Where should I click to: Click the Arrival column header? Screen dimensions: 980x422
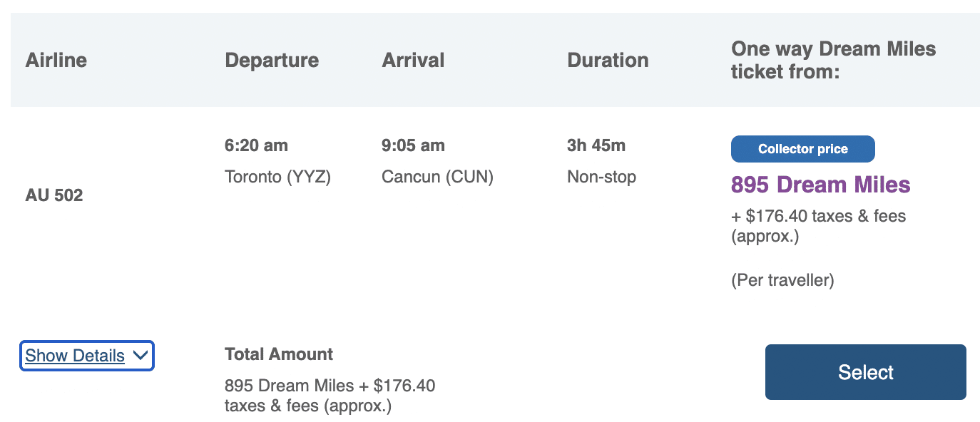[x=413, y=60]
